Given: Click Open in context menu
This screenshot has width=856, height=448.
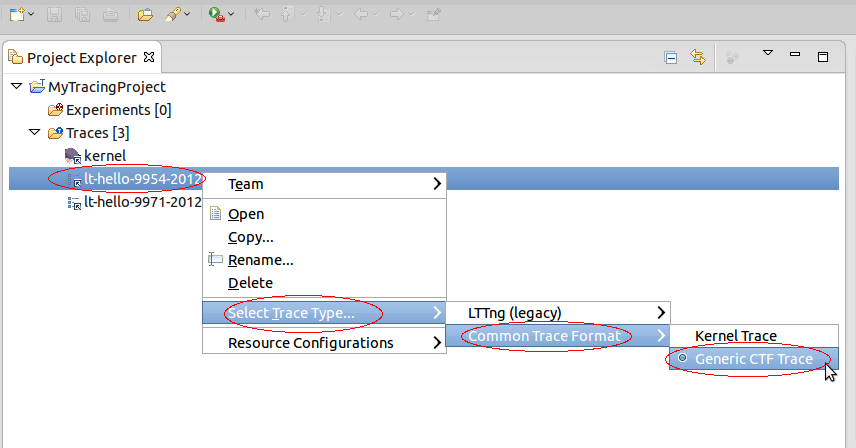Looking at the screenshot, I should coord(246,214).
